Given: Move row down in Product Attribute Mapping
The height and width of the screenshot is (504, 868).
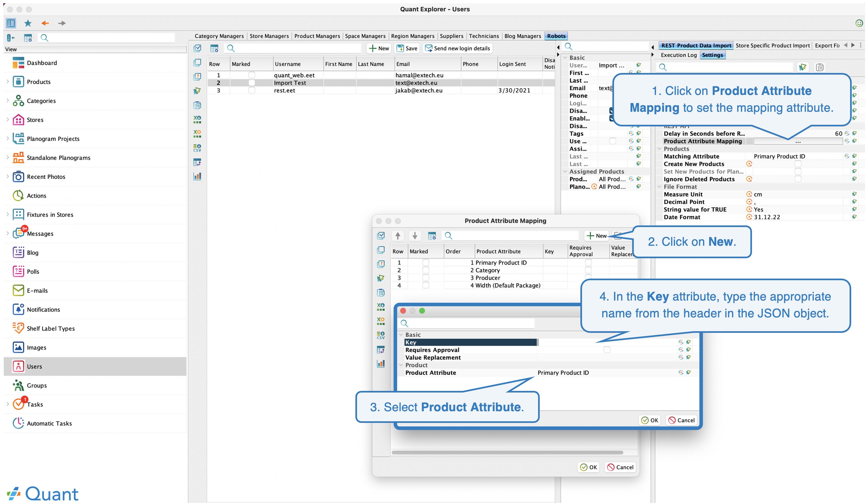Looking at the screenshot, I should [415, 235].
